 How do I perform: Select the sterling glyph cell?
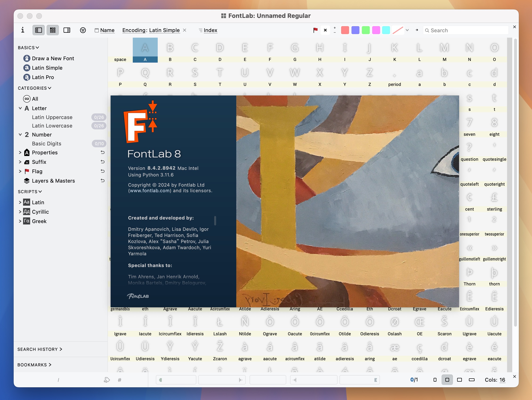point(494,200)
